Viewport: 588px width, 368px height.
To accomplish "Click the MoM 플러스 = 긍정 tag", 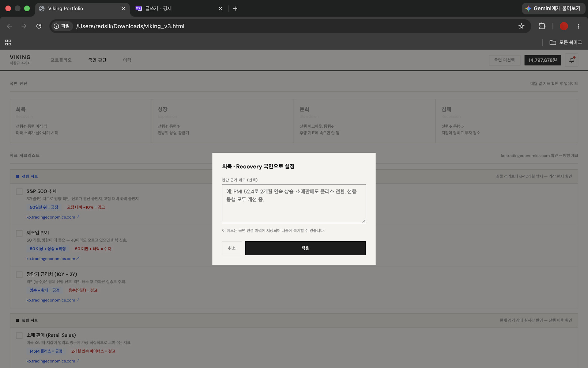I will (x=46, y=351).
